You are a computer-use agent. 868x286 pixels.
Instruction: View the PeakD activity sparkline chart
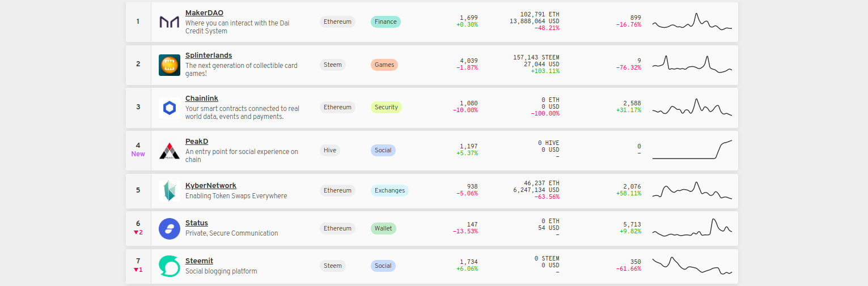[692, 150]
